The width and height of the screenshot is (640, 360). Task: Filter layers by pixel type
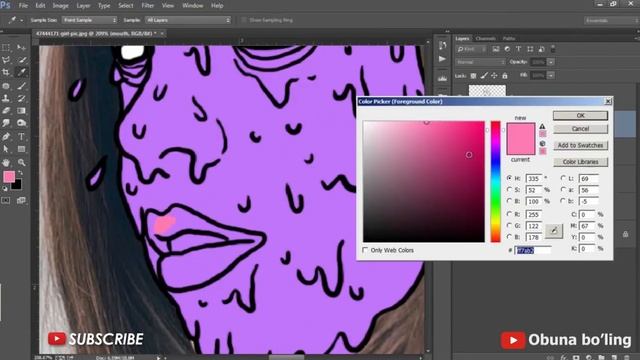coord(496,49)
